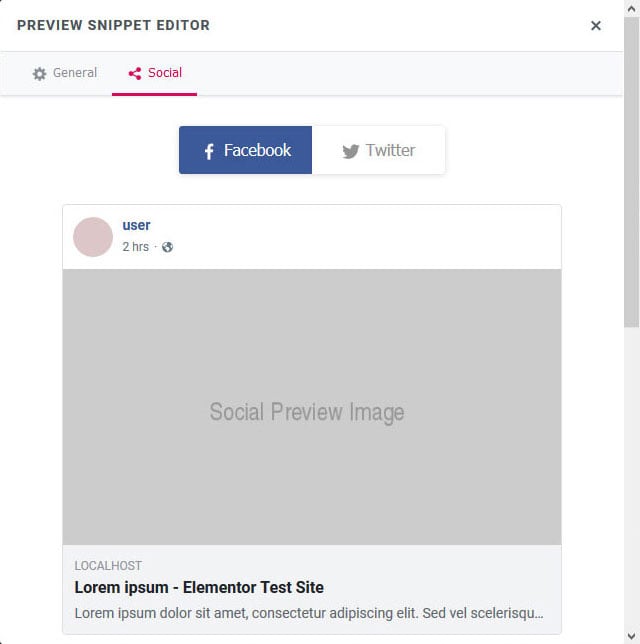The height and width of the screenshot is (644, 640).
Task: Open the Social tab
Action: click(x=155, y=73)
